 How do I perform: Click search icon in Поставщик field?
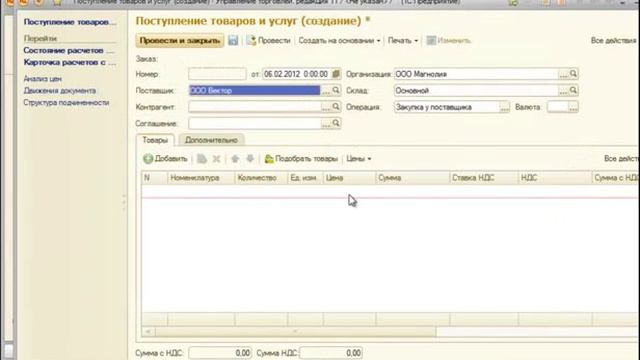[336, 90]
